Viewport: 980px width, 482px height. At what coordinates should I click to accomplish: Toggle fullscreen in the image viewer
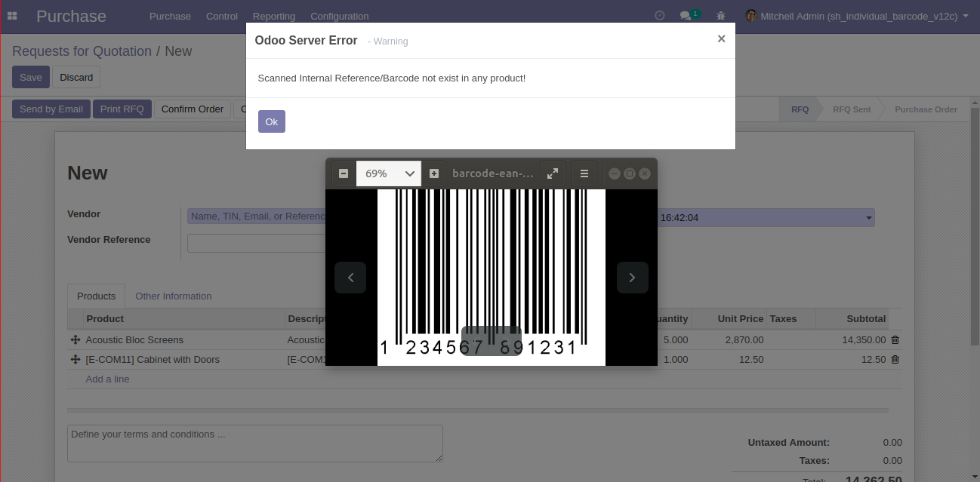point(553,173)
